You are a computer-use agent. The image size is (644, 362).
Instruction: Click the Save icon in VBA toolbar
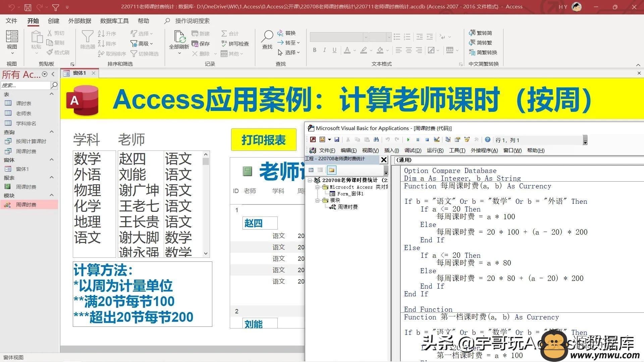337,140
